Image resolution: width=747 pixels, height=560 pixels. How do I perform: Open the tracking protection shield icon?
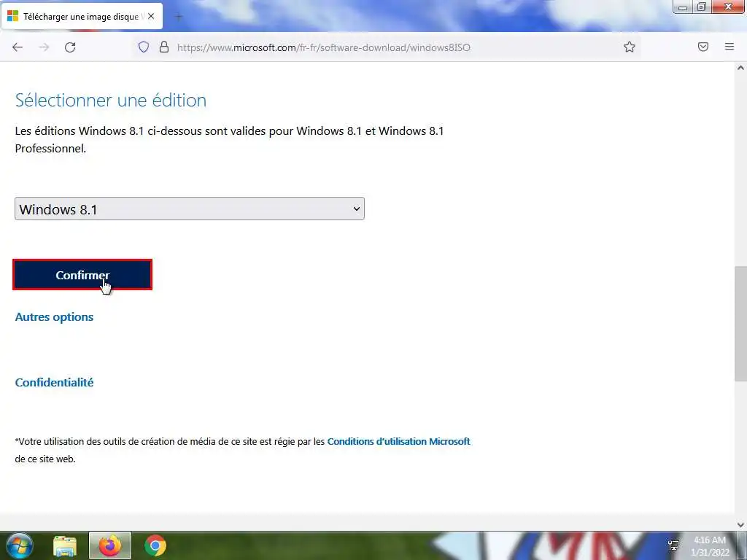point(144,47)
